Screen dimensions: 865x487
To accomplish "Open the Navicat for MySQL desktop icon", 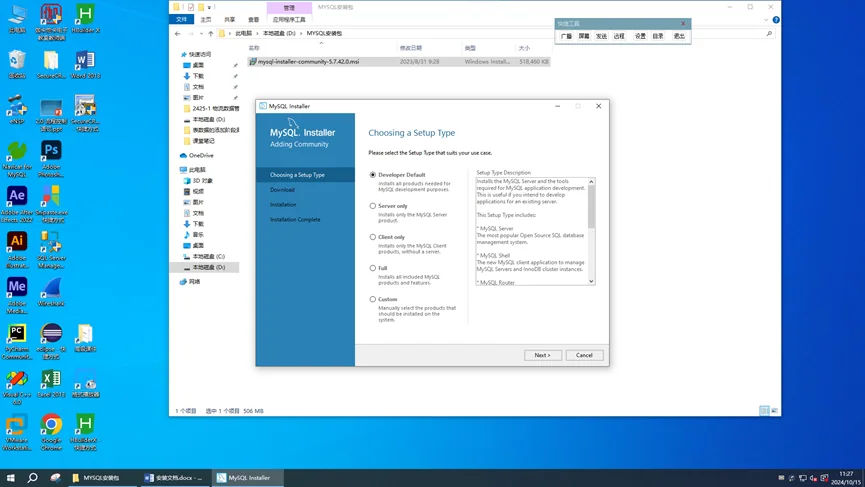I will (x=17, y=159).
